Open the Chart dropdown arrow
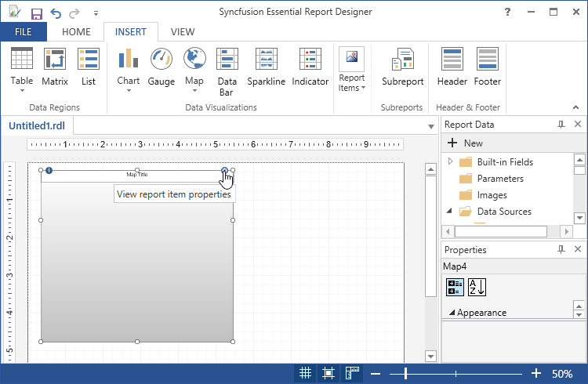Viewport: 588px width, 384px height. 129,91
